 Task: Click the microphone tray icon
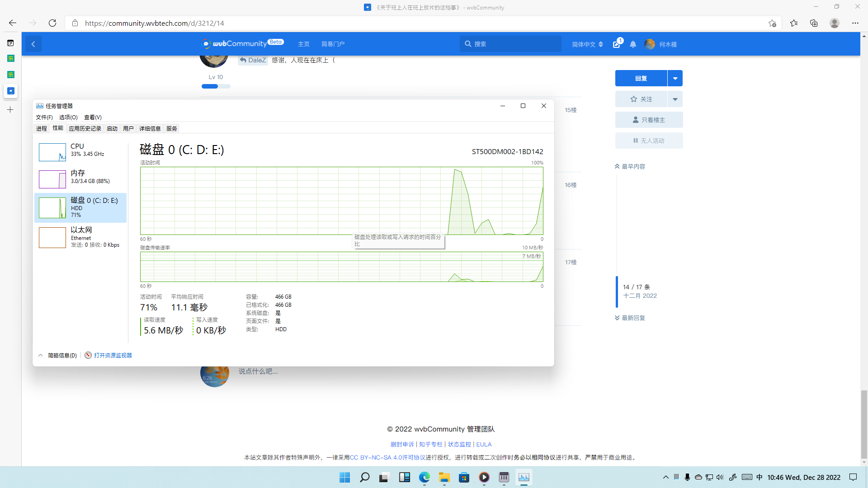tap(687, 477)
